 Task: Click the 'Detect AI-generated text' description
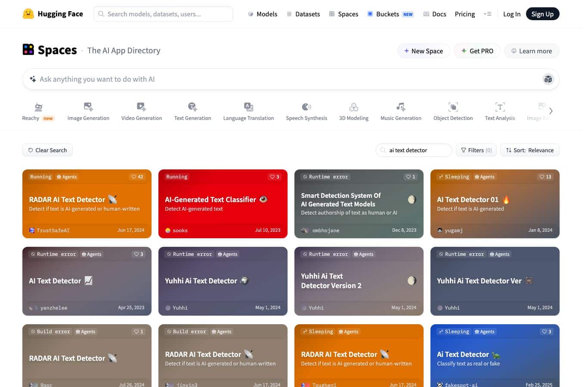(x=194, y=209)
